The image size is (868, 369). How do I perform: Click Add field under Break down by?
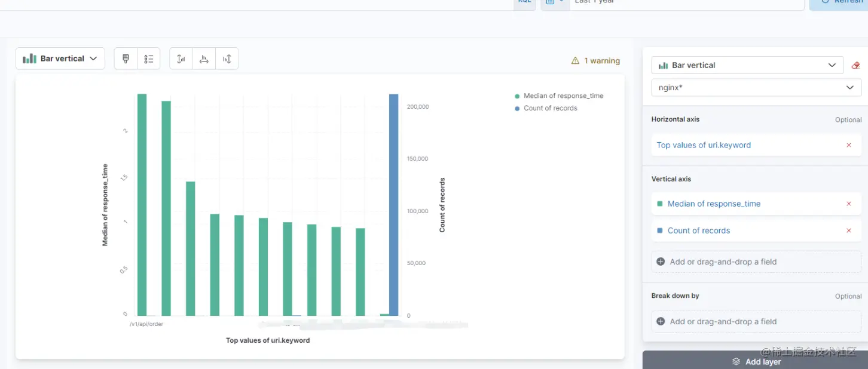tap(756, 321)
